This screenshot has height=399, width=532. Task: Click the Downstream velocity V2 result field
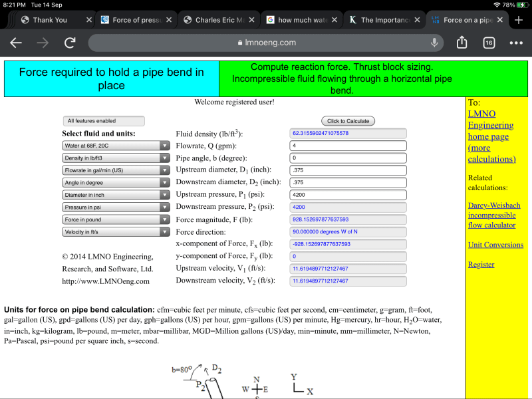[x=348, y=281]
